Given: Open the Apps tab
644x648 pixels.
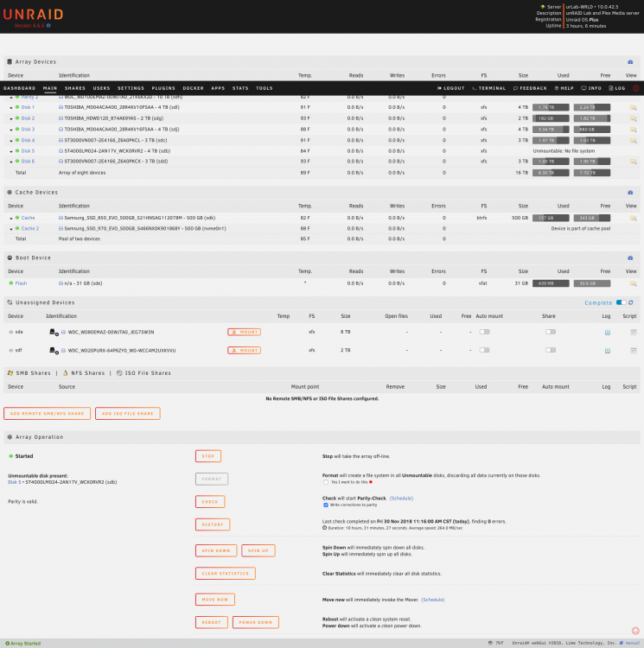Looking at the screenshot, I should (x=218, y=88).
